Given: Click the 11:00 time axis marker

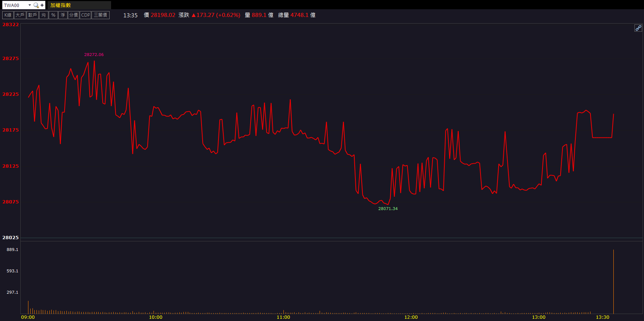Looking at the screenshot, I should pyautogui.click(x=283, y=317).
